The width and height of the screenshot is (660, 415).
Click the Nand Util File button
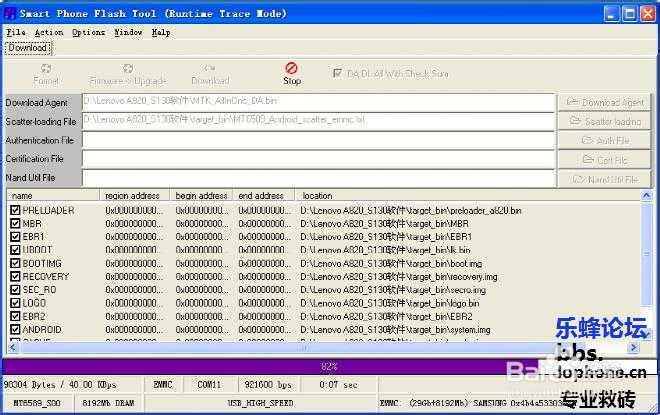click(604, 179)
